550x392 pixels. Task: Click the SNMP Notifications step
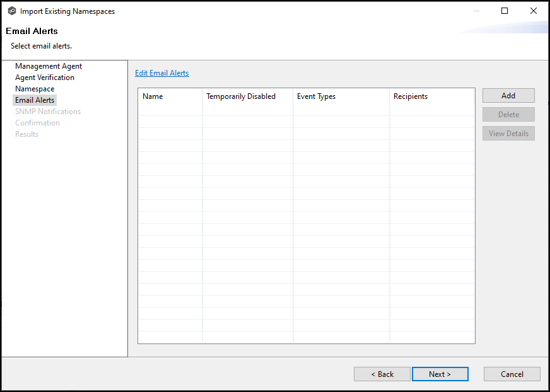click(x=48, y=112)
